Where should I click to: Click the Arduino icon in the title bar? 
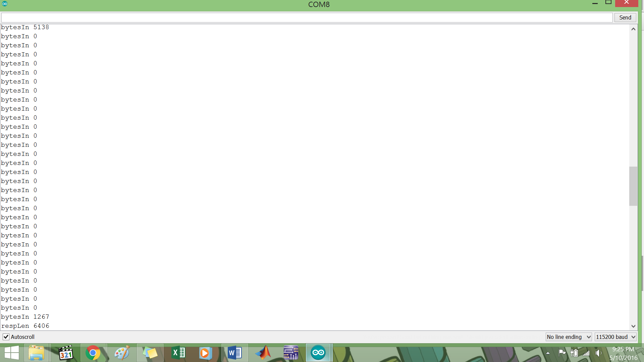[5, 4]
